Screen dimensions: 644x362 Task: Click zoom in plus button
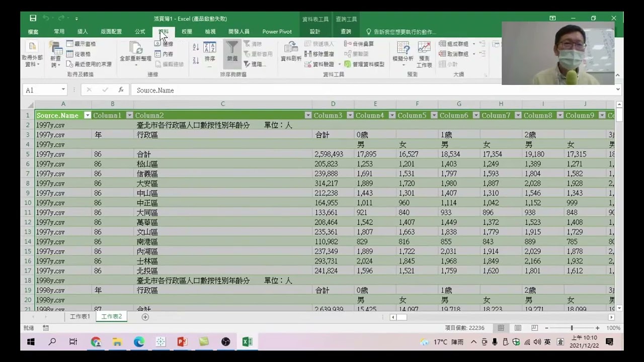pyautogui.click(x=597, y=328)
